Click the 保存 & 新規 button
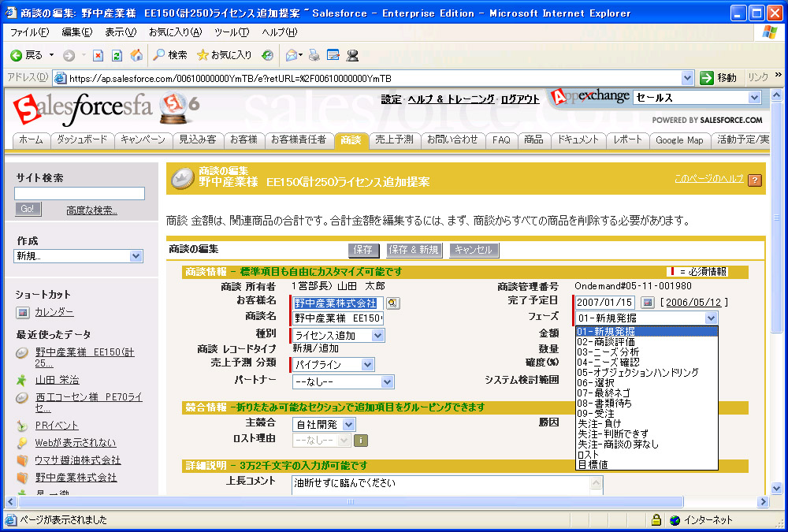 click(x=414, y=250)
